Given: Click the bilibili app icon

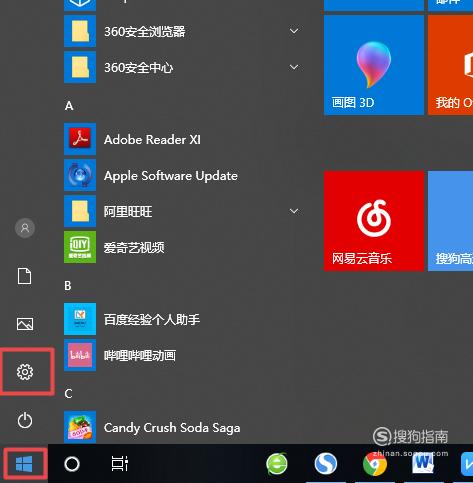Looking at the screenshot, I should pyautogui.click(x=80, y=355).
